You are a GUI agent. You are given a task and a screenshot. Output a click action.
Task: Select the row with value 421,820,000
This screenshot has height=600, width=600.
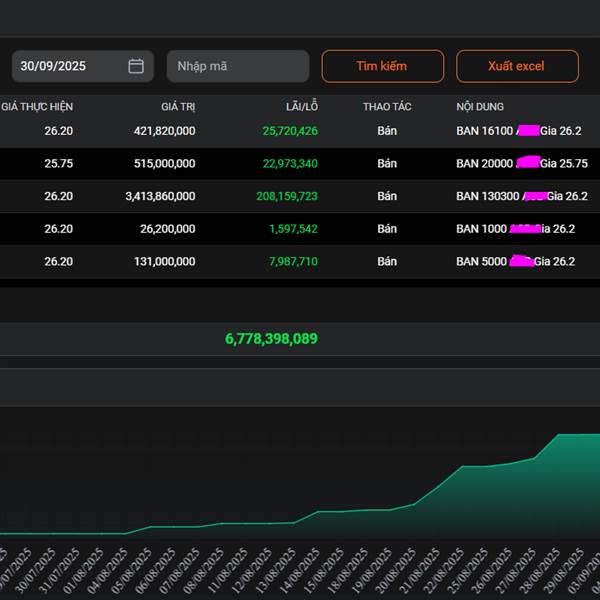[164, 131]
